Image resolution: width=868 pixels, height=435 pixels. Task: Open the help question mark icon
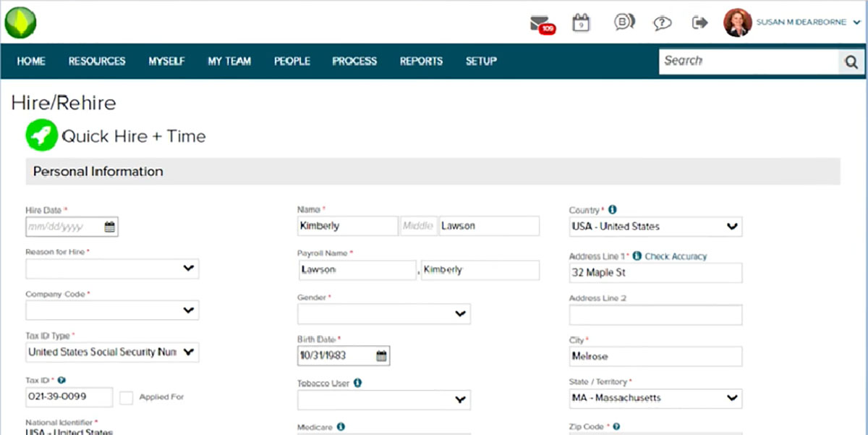(662, 23)
